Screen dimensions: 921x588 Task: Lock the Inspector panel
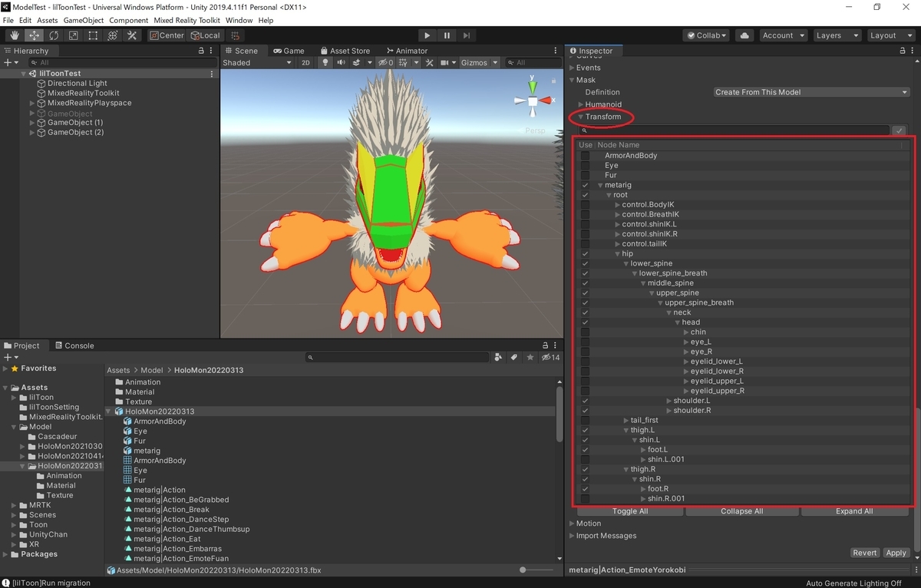tap(903, 51)
